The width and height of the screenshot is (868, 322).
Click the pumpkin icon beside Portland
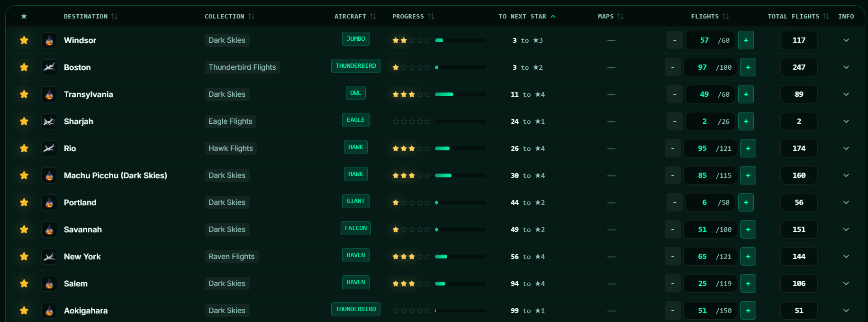[x=49, y=202]
